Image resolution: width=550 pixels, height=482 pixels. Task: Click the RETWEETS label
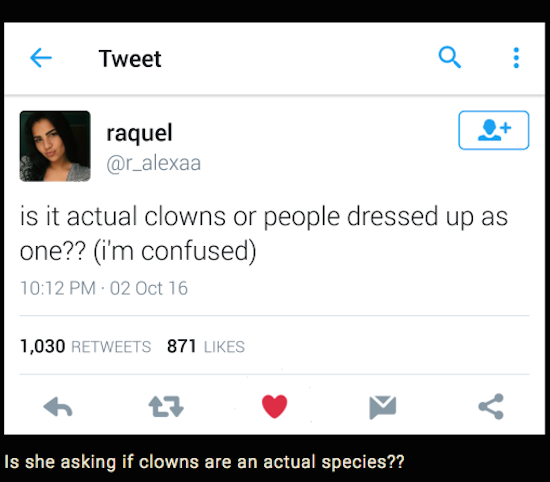click(111, 347)
